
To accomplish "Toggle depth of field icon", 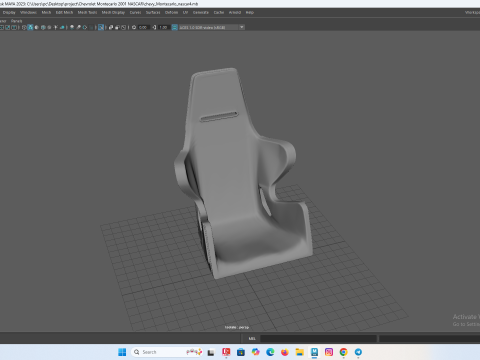I will coord(91,27).
